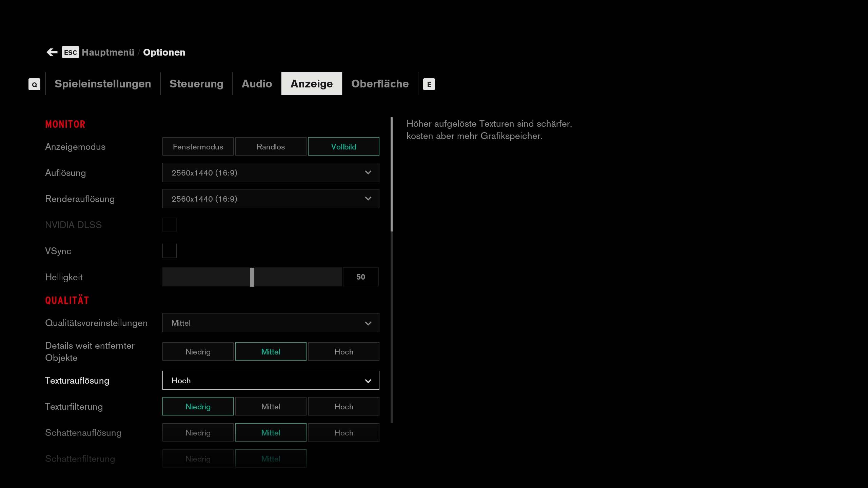Open the Audio tab
The height and width of the screenshot is (488, 868).
pos(257,84)
